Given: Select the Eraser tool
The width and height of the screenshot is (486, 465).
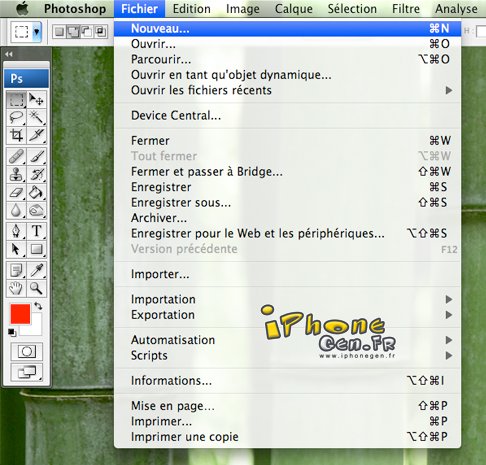Looking at the screenshot, I should click(x=16, y=192).
